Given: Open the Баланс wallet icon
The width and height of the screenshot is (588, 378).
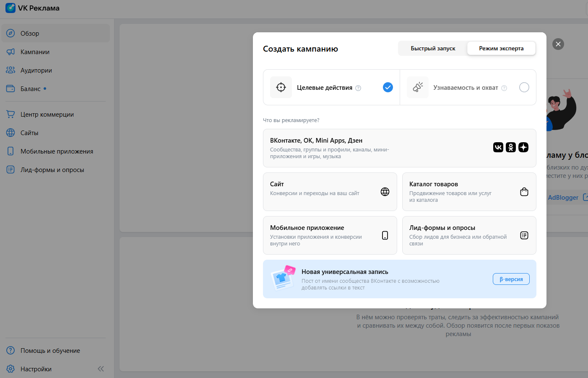Looking at the screenshot, I should point(10,89).
